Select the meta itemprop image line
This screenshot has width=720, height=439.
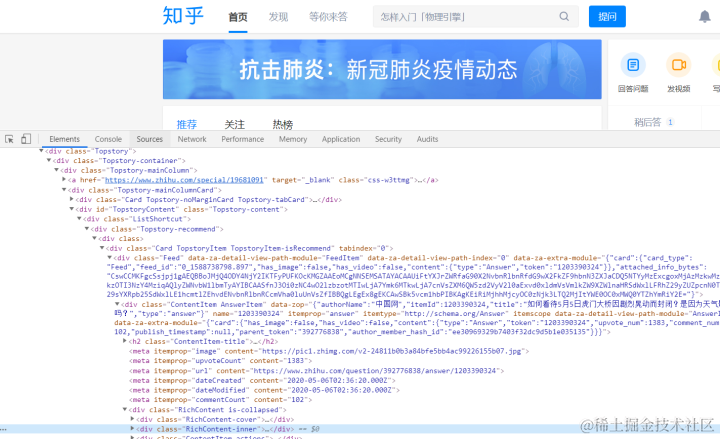(x=329, y=351)
